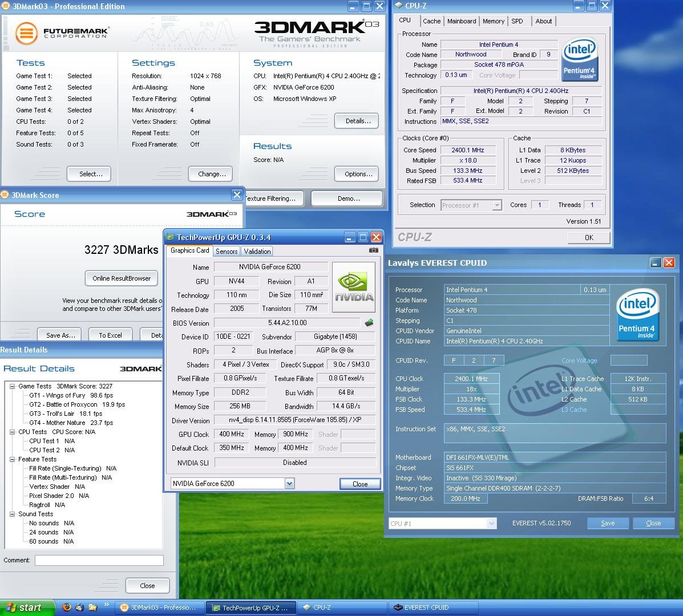
Task: Open the CPU #1 dropdown in EVEREST
Action: 491,523
